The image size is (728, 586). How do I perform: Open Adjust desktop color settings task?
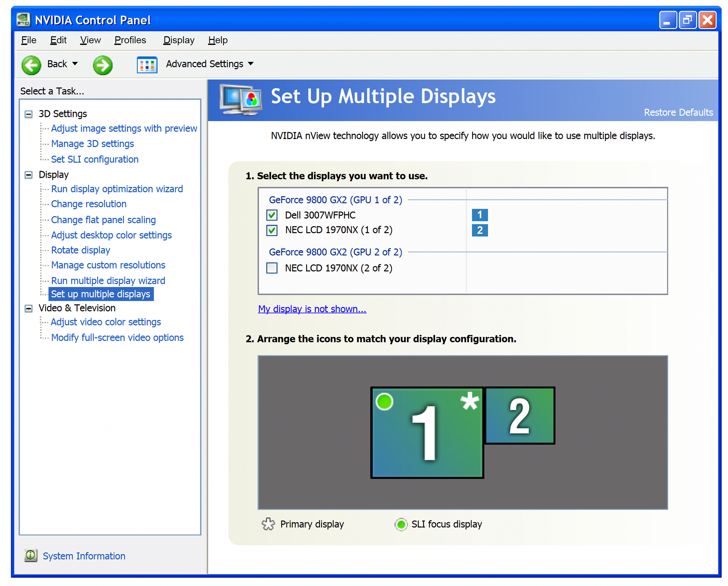coord(111,235)
